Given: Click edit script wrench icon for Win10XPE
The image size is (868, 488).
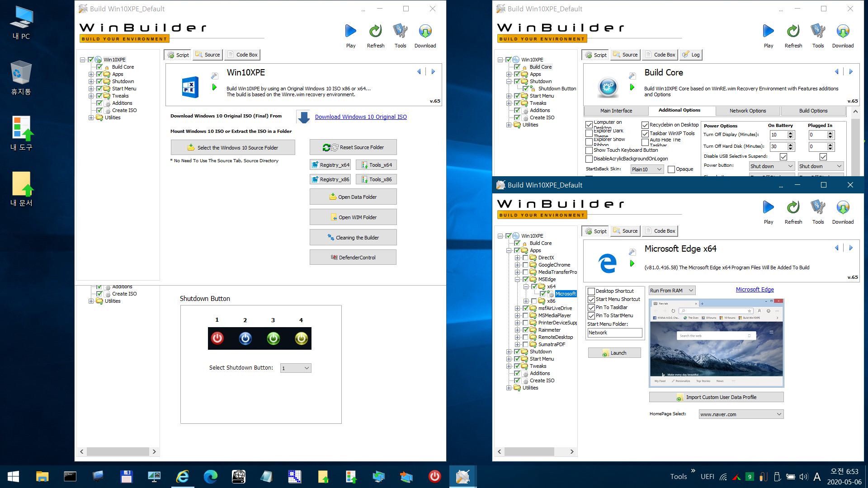Looking at the screenshot, I should tap(215, 75).
